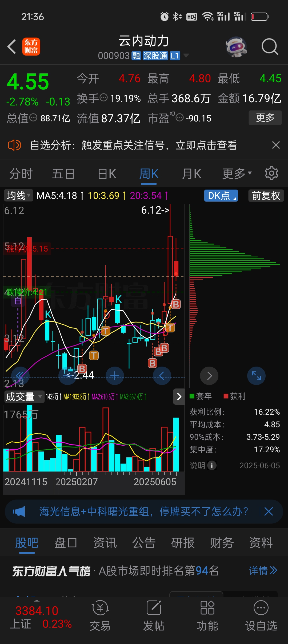
Task: Open 成交量 indicator dropdown
Action: 24,396
